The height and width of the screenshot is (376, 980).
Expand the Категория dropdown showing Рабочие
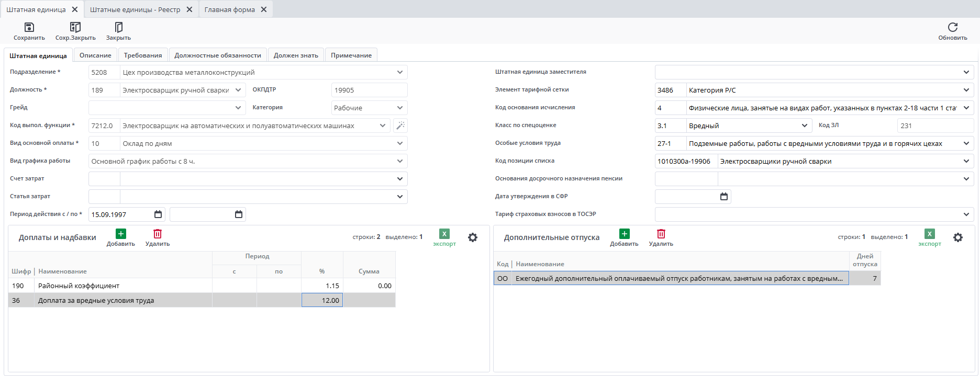click(400, 108)
